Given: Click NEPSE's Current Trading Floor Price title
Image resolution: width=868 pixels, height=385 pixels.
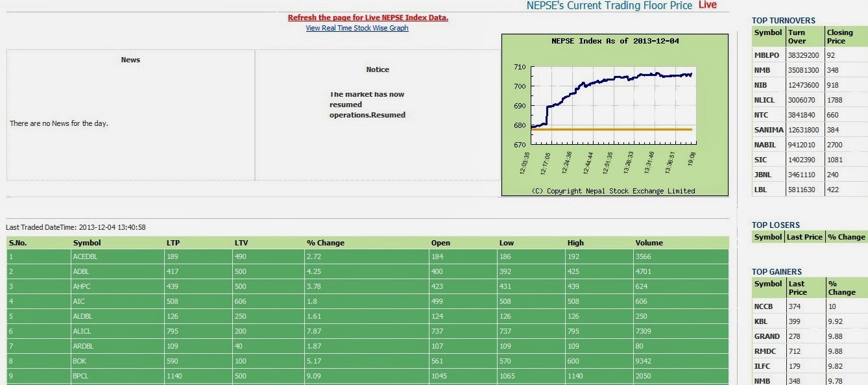Looking at the screenshot, I should point(610,5).
